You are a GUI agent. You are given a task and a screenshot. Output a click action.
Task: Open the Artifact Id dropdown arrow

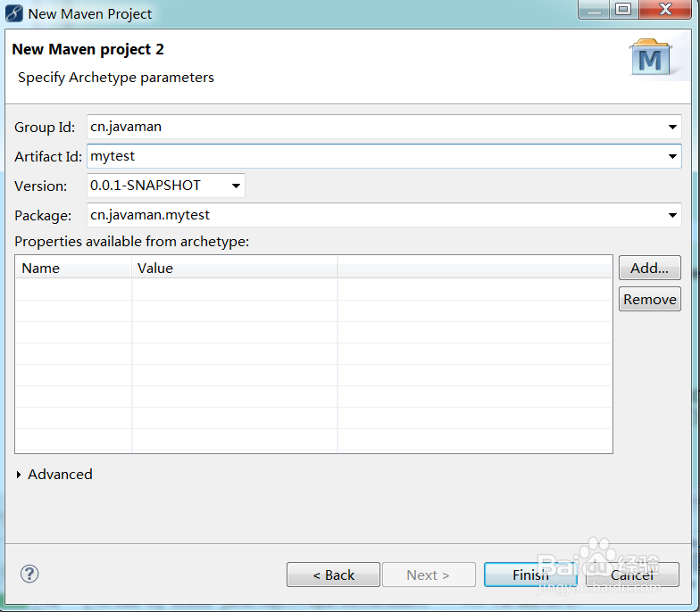pyautogui.click(x=672, y=157)
